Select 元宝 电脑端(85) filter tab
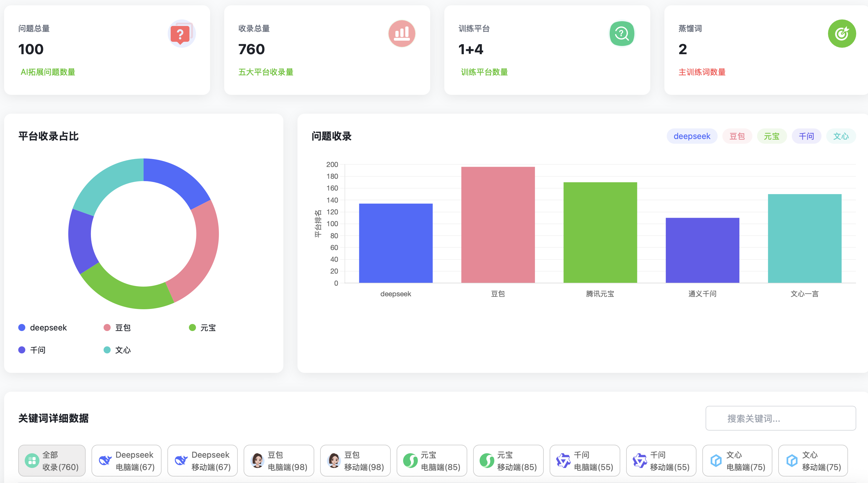Image resolution: width=868 pixels, height=483 pixels. (432, 460)
